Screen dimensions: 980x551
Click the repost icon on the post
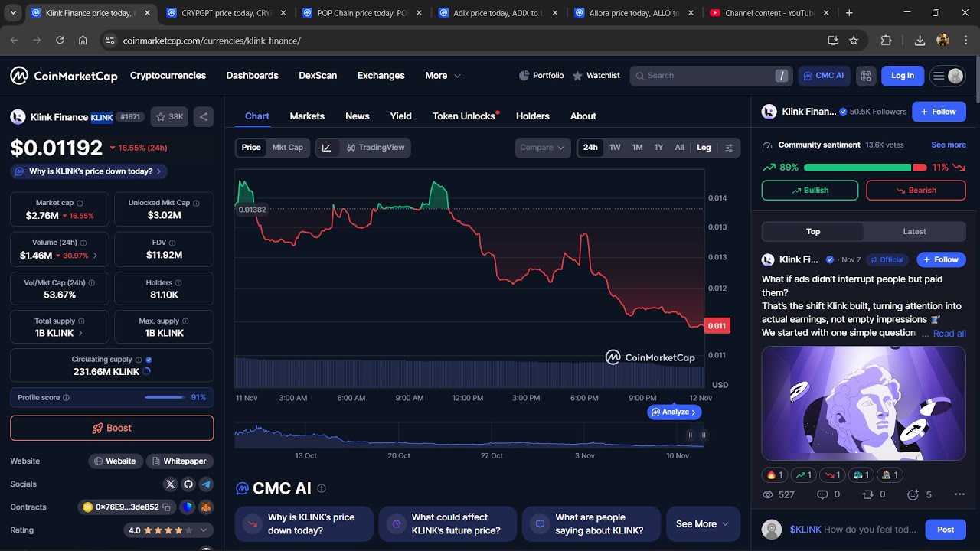pos(867,494)
